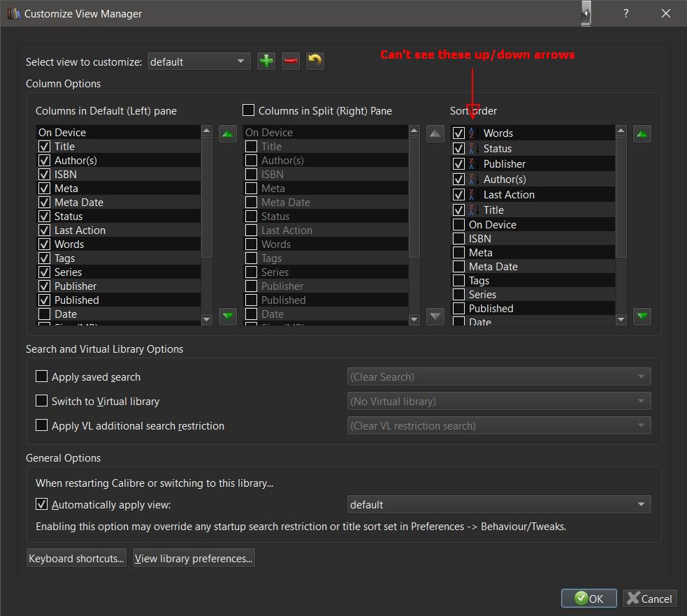Toggle sort direction icon for Status
This screenshot has width=687, height=616.
pos(472,149)
